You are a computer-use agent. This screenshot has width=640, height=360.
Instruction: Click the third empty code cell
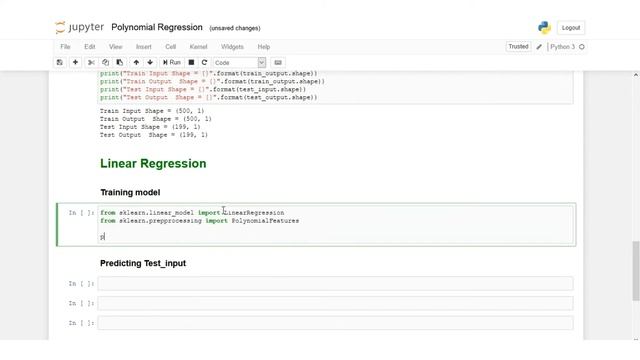pos(336,323)
